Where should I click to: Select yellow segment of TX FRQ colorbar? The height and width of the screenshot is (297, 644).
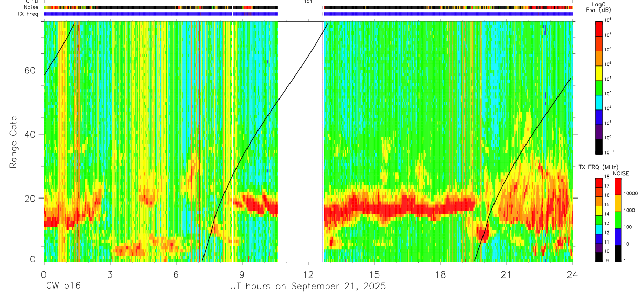[599, 211]
